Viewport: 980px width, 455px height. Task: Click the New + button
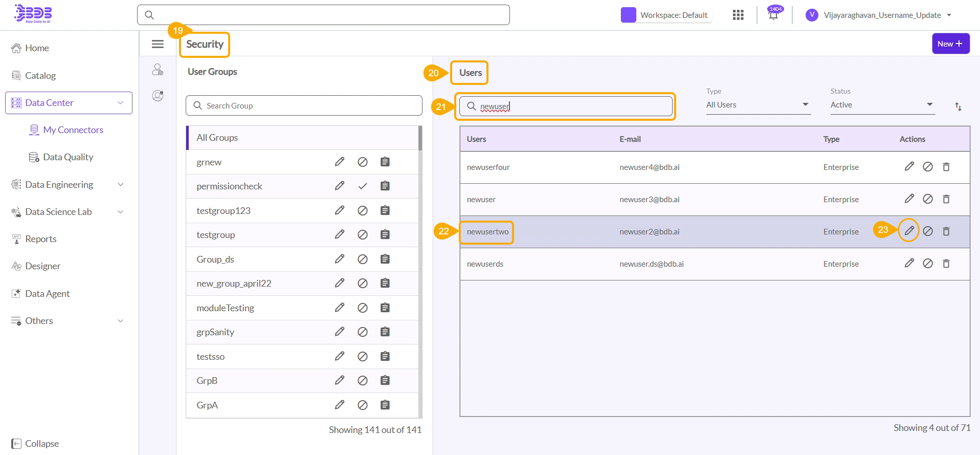(x=950, y=44)
